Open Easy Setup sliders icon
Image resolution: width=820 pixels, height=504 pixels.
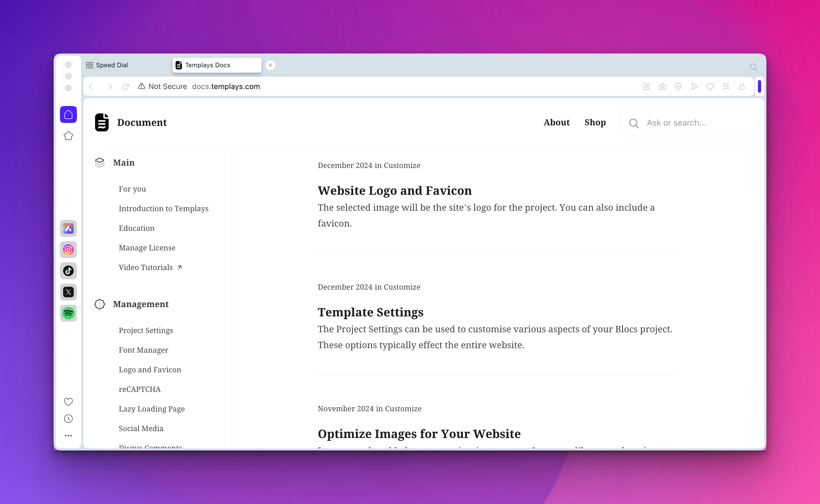(x=726, y=87)
